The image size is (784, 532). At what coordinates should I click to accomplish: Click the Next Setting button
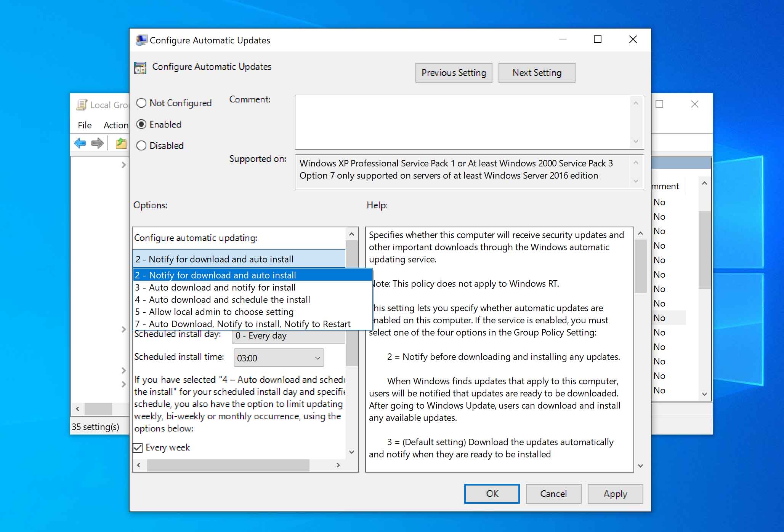537,72
